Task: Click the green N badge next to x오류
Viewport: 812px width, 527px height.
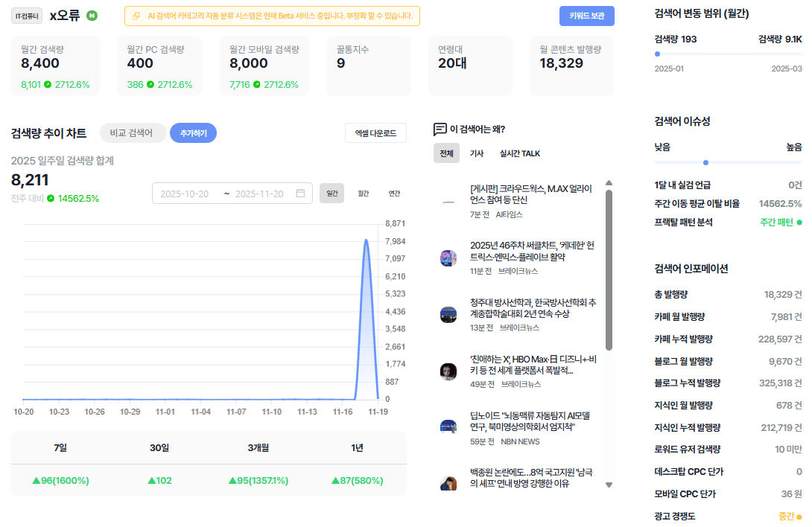Action: tap(92, 16)
